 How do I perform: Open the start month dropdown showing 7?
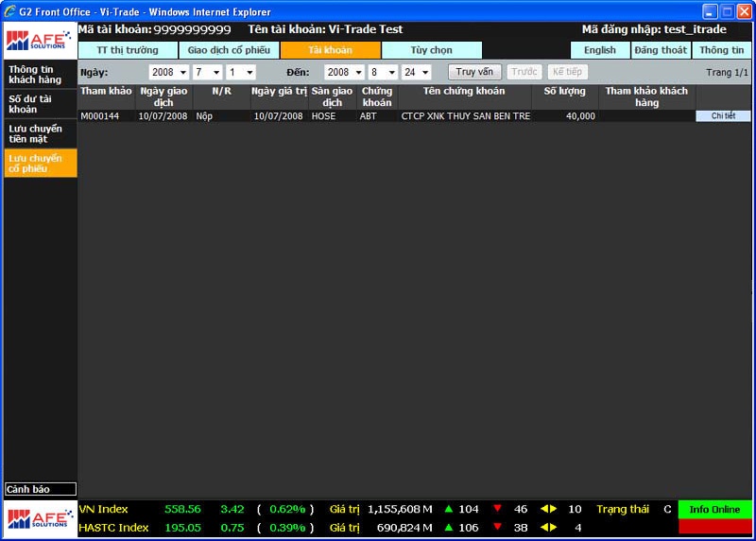(x=208, y=73)
